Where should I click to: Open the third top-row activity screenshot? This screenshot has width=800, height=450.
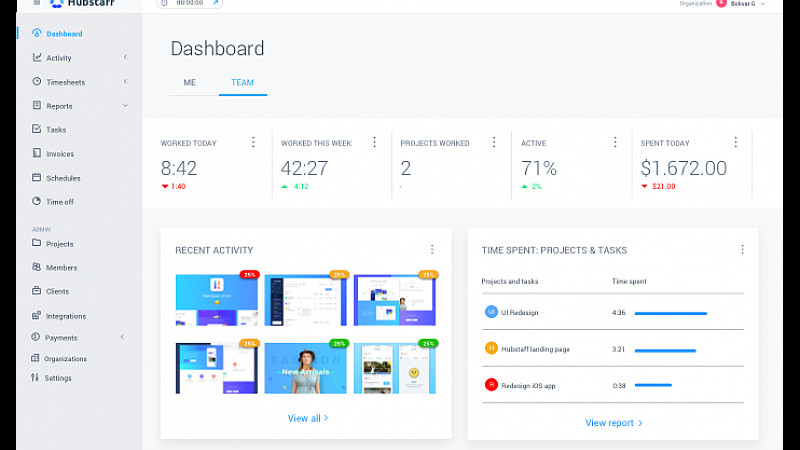[395, 299]
